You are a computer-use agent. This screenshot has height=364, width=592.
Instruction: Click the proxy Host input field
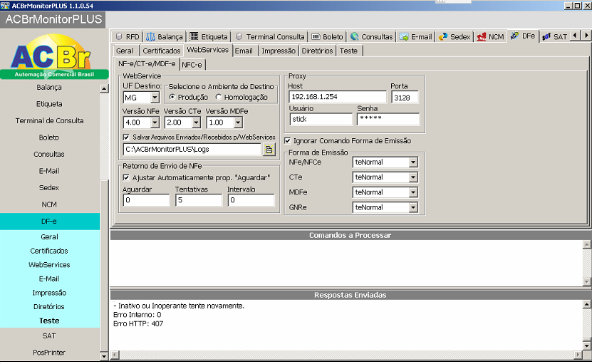pos(338,97)
